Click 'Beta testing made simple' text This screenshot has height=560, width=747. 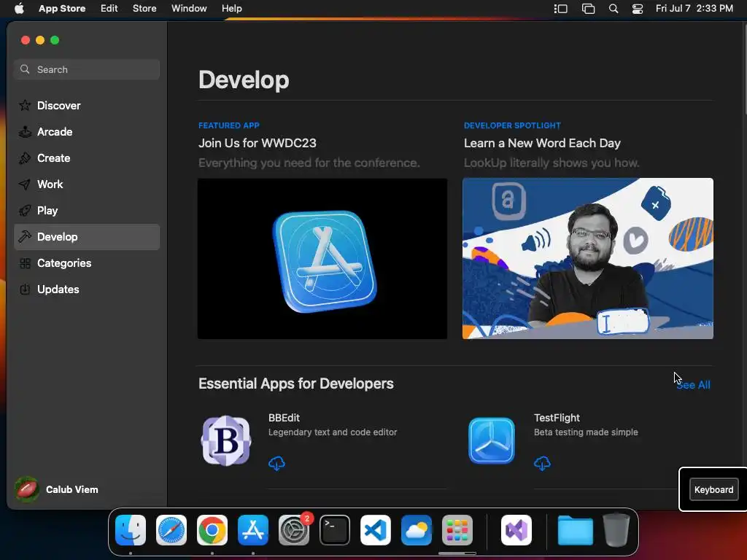(x=586, y=432)
